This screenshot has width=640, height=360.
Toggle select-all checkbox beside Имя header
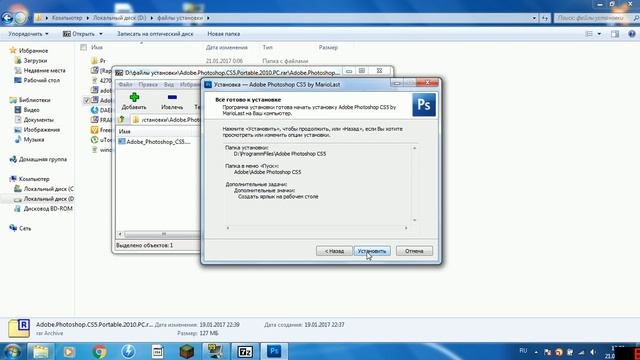click(x=84, y=47)
